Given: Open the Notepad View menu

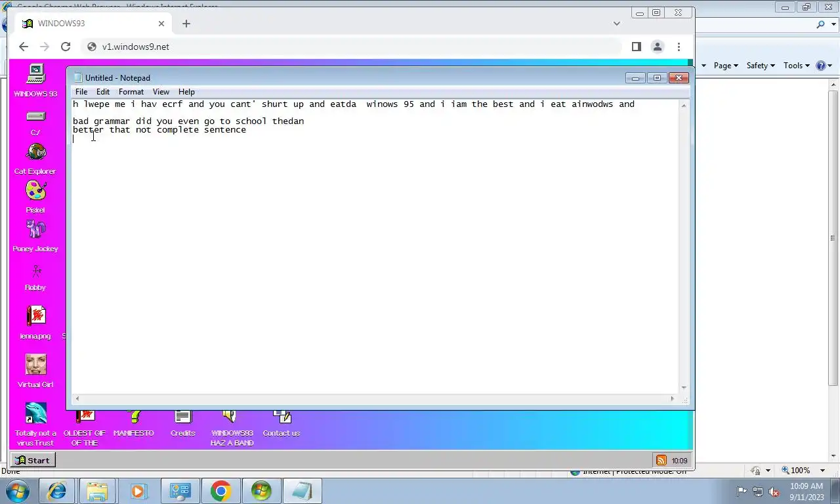Looking at the screenshot, I should point(161,92).
